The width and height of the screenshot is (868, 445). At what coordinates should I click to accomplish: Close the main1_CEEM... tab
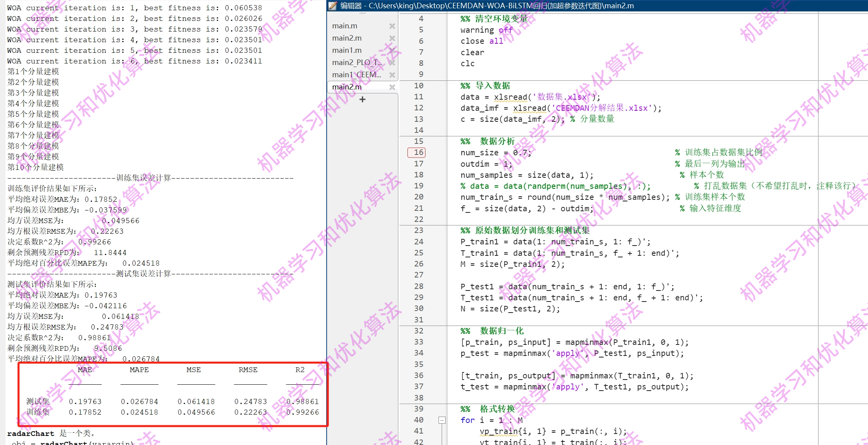pyautogui.click(x=392, y=75)
